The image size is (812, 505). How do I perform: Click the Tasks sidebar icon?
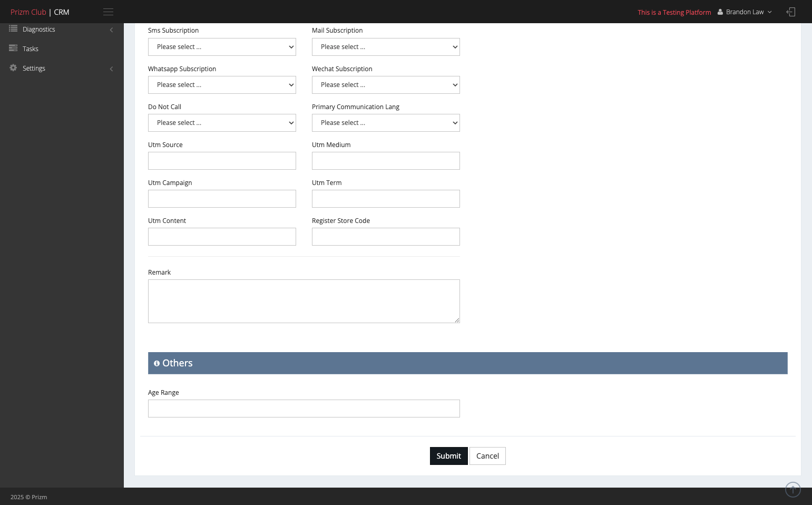tap(13, 48)
